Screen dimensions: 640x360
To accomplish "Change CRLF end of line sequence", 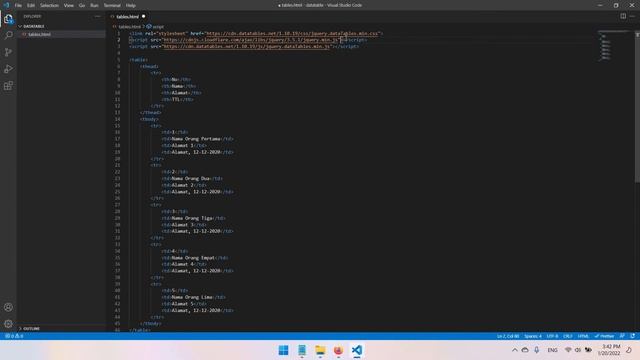I will pyautogui.click(x=568, y=336).
